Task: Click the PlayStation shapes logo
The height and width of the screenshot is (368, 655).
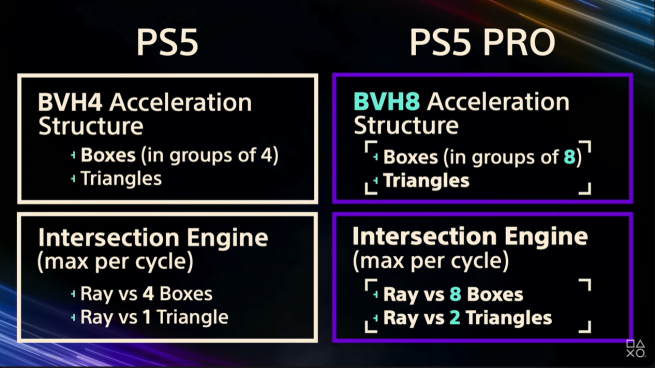Action: pyautogui.click(x=635, y=349)
